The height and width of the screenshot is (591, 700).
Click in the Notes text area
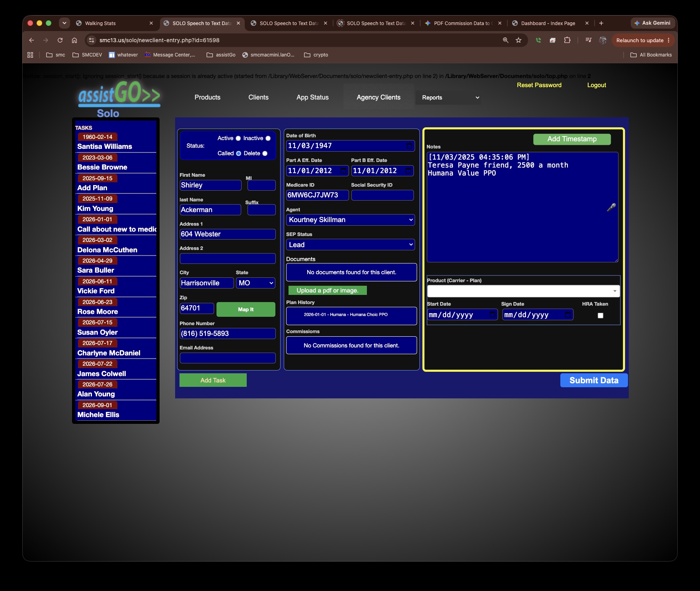pos(523,207)
